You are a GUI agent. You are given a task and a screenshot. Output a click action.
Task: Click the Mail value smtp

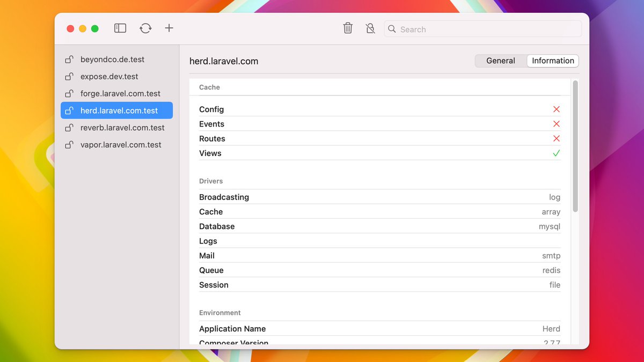tap(551, 256)
